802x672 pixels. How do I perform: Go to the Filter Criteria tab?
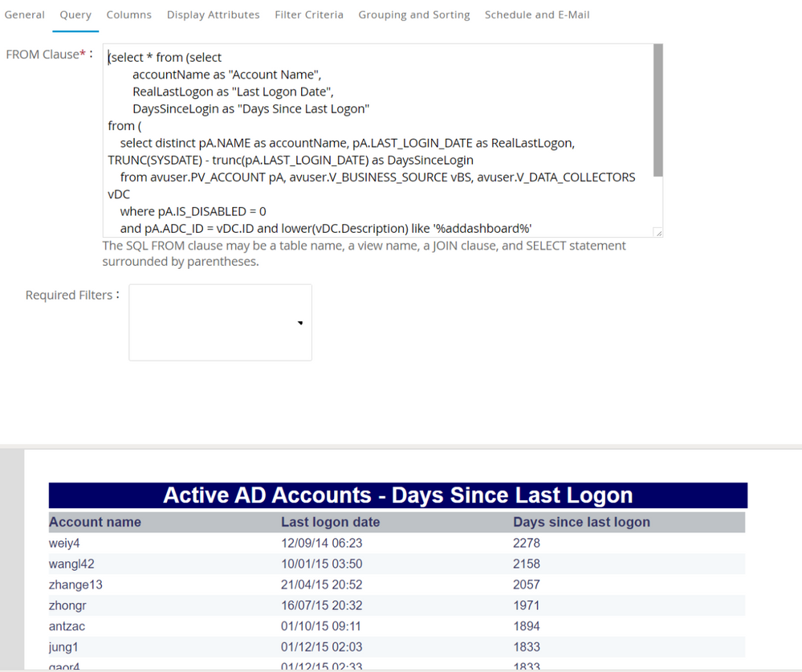click(x=309, y=14)
